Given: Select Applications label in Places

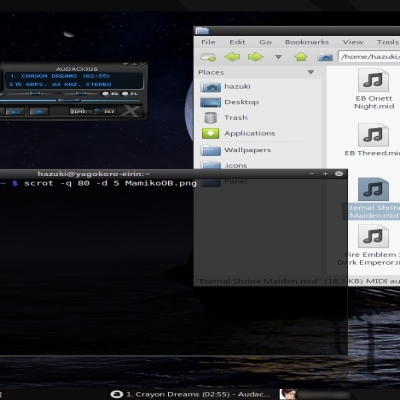Looking at the screenshot, I should [250, 133].
